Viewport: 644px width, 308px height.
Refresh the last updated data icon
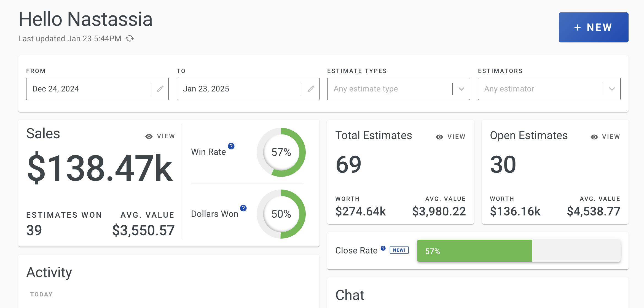tap(130, 39)
